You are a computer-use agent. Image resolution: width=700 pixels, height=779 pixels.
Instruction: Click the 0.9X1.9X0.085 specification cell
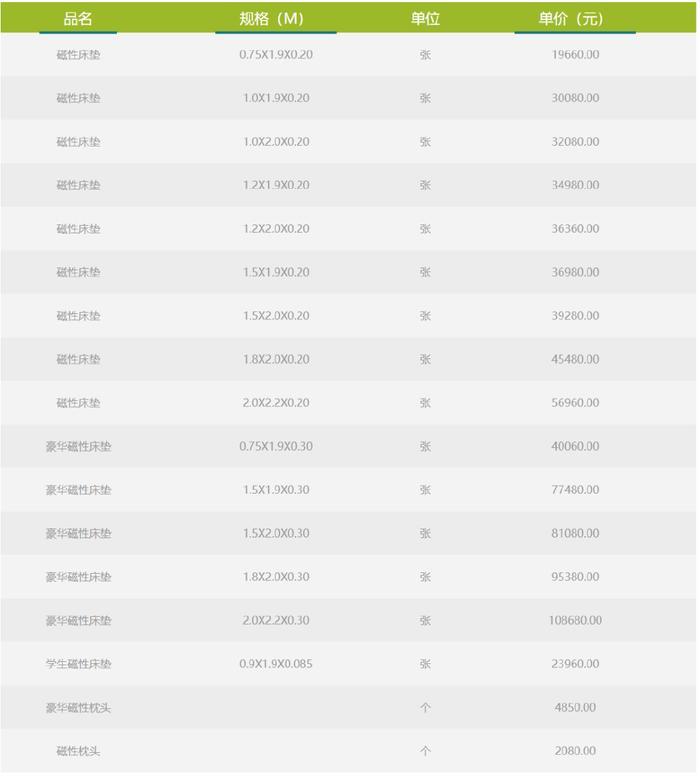tap(275, 664)
